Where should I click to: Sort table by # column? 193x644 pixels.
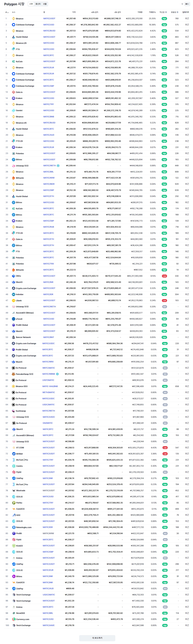point(7,12)
